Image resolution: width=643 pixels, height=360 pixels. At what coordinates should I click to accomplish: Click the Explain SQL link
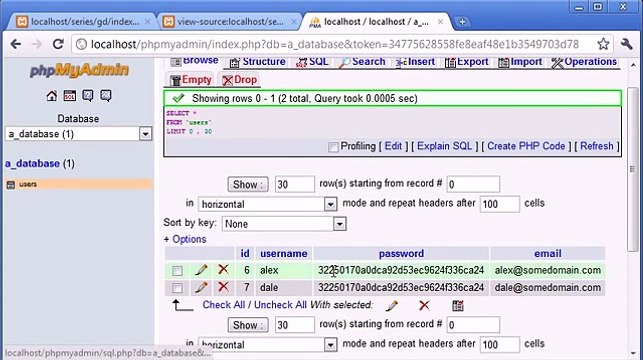click(444, 146)
